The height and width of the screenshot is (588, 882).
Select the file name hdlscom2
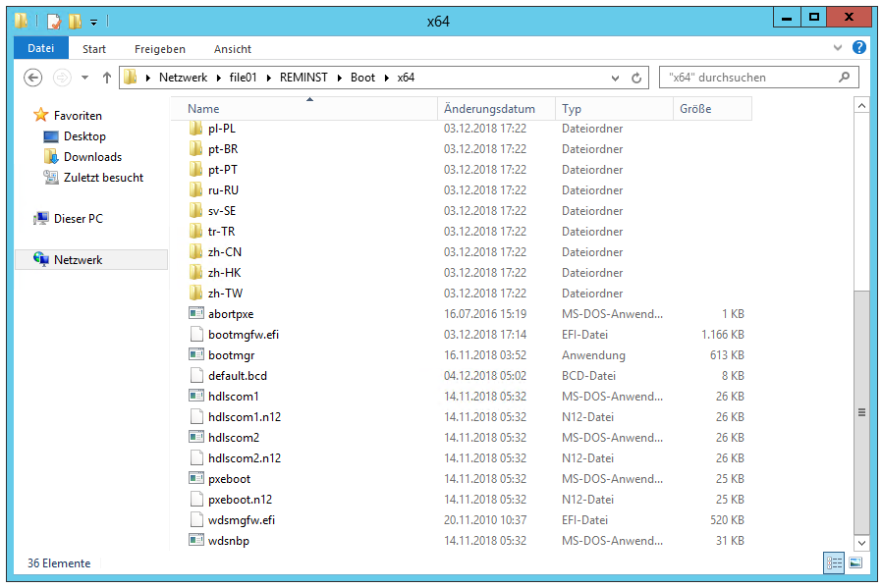[x=234, y=438]
